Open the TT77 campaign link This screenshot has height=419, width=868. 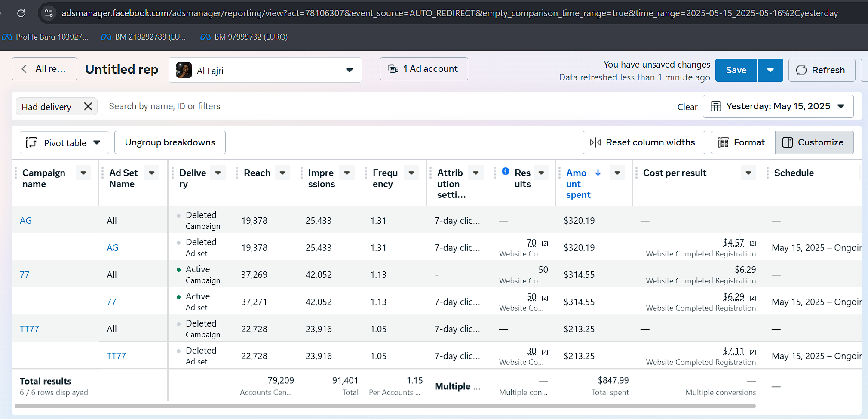click(x=29, y=329)
